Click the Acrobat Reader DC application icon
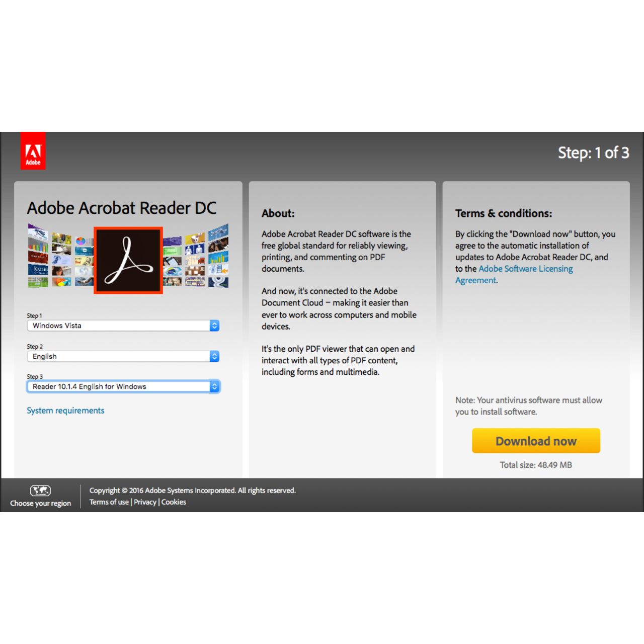The width and height of the screenshot is (644, 644). [x=128, y=260]
